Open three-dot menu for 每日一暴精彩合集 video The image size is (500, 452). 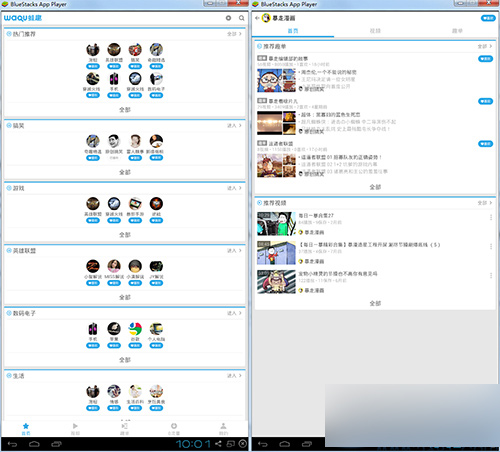pyautogui.click(x=491, y=246)
